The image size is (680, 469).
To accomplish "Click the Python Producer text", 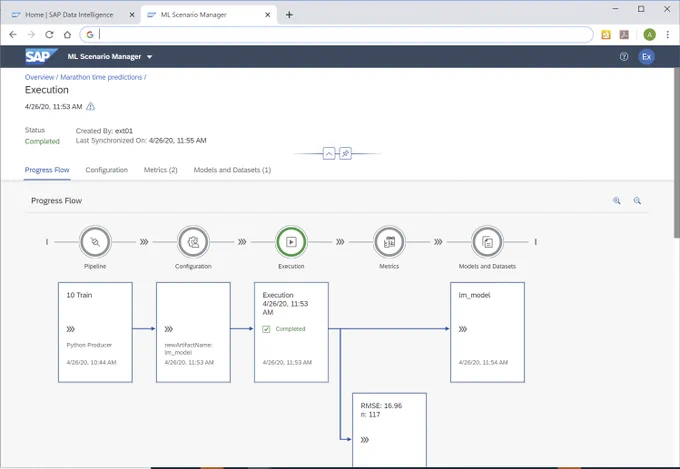I will pyautogui.click(x=89, y=345).
